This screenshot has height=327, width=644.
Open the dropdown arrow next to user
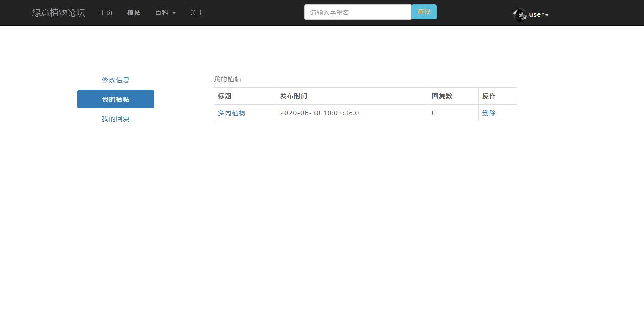coord(546,14)
